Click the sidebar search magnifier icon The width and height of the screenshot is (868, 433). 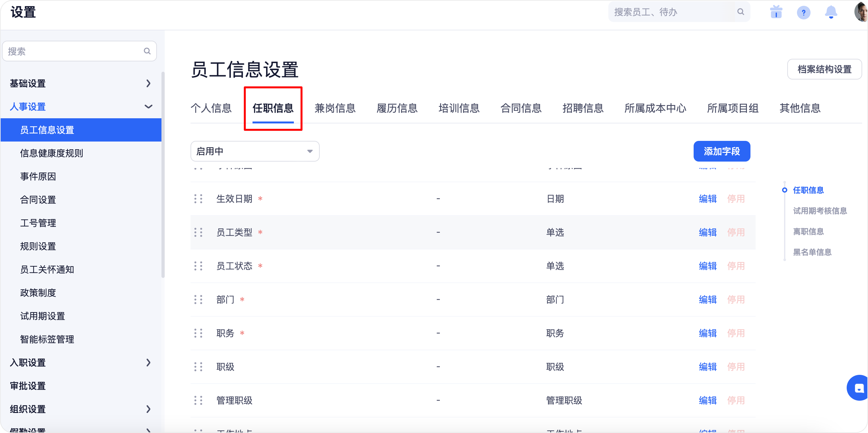pyautogui.click(x=147, y=51)
